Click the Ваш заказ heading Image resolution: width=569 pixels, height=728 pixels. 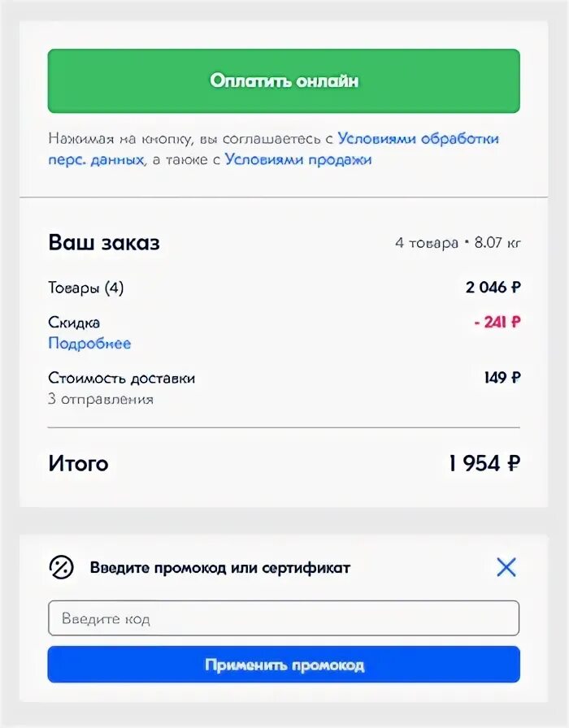tap(104, 242)
